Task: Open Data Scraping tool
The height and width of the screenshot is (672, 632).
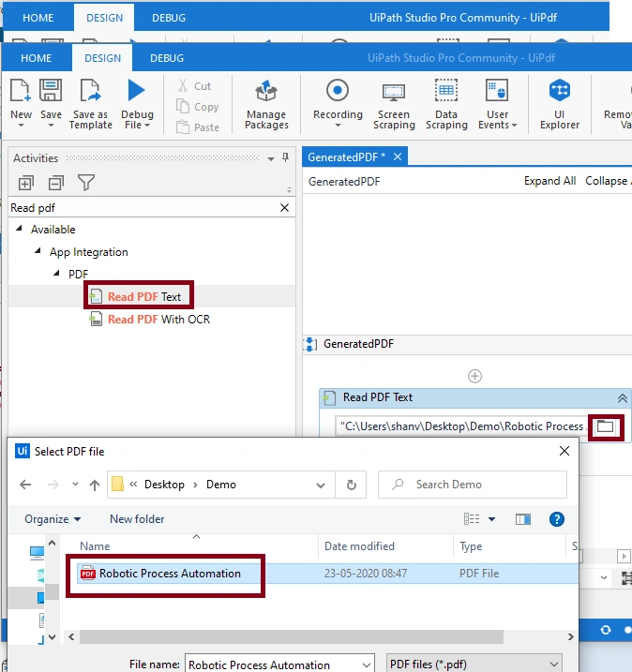Action: [x=446, y=104]
